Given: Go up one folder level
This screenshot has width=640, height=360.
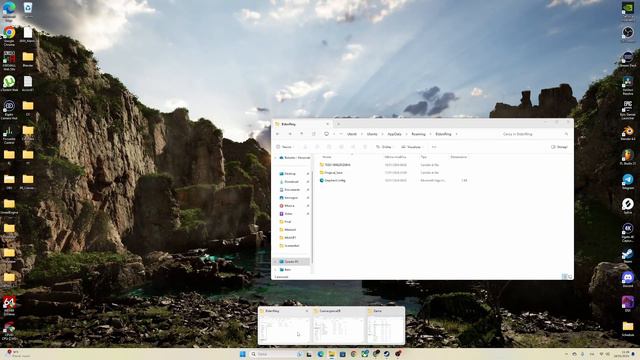Looking at the screenshot, I should coord(302,134).
